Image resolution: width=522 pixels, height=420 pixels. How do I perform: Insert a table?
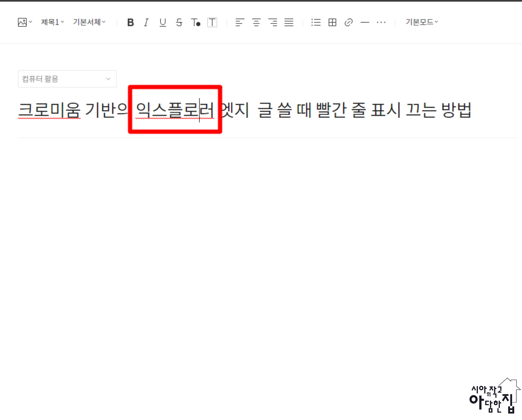332,23
